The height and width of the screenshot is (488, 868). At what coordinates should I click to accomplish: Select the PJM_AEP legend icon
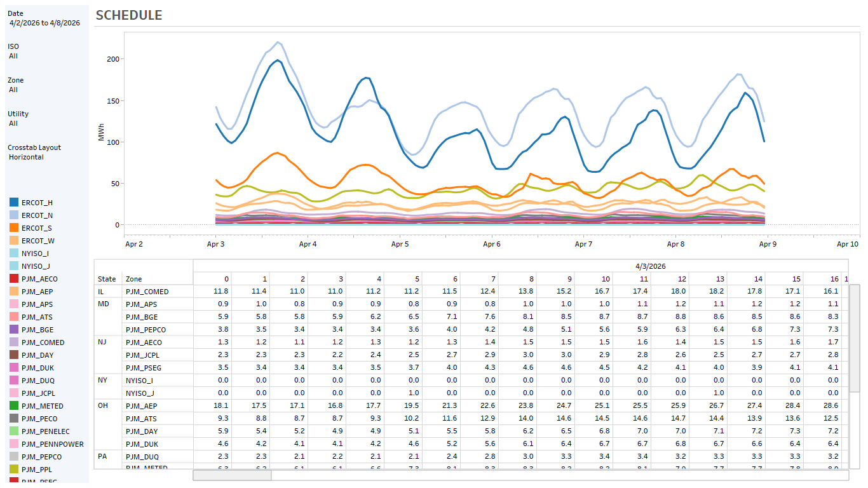coord(14,291)
